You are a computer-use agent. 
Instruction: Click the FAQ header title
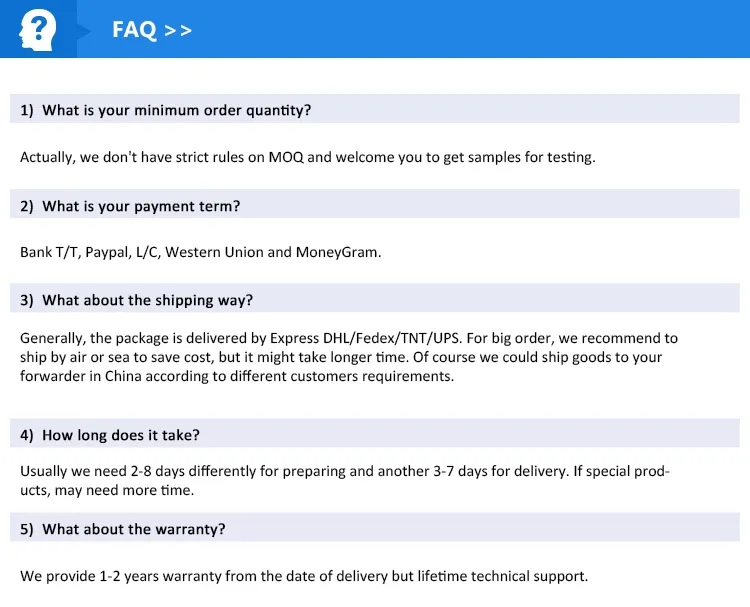pos(134,30)
